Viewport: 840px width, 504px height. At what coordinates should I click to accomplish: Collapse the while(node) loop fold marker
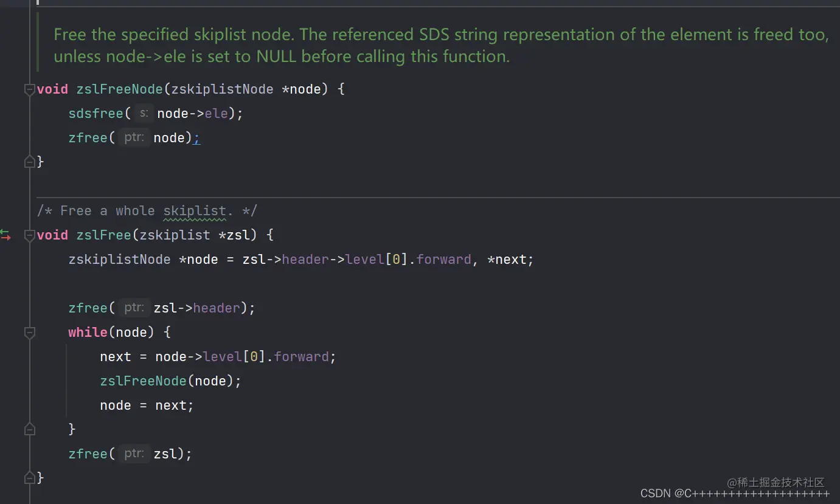click(29, 333)
